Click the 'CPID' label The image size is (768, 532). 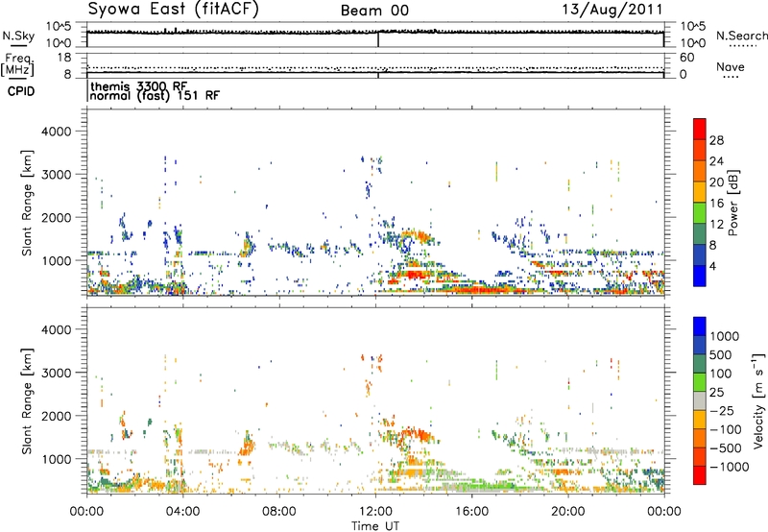[20, 91]
